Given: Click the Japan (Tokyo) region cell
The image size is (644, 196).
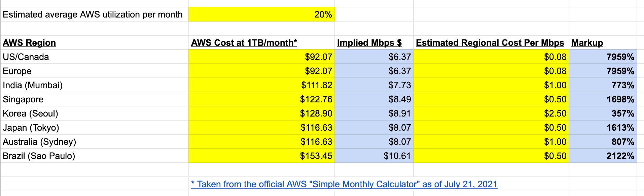Looking at the screenshot, I should (x=31, y=128).
